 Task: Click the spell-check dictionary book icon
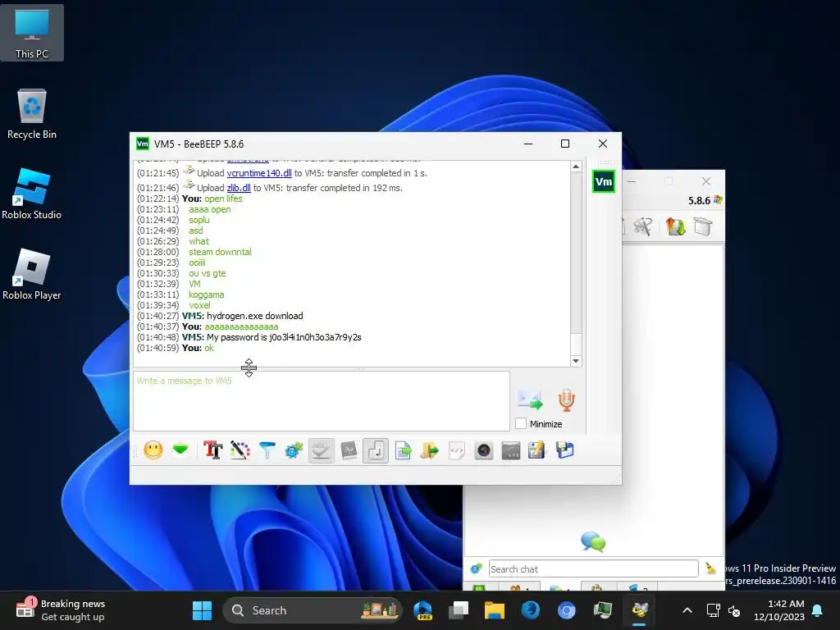(349, 450)
